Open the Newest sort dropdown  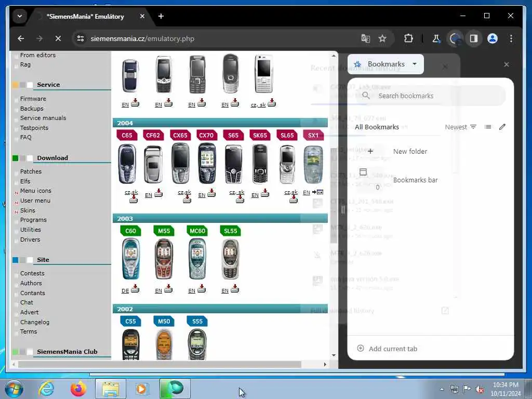[460, 127]
